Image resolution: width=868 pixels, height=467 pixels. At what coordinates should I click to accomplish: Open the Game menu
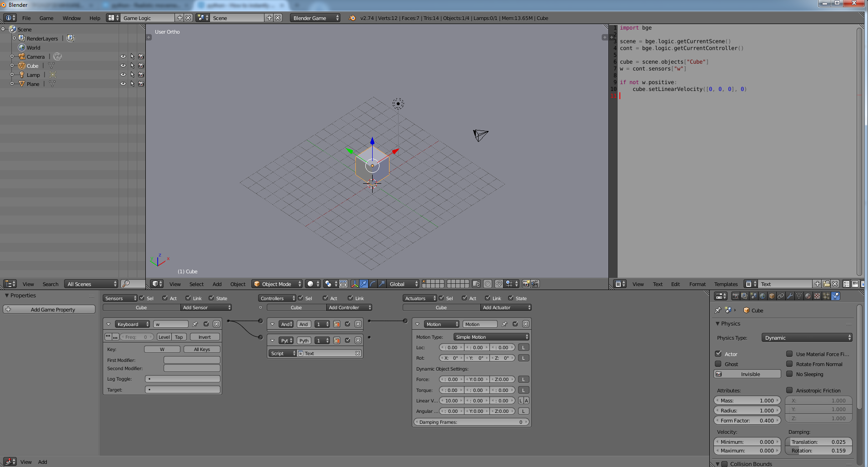pyautogui.click(x=46, y=18)
